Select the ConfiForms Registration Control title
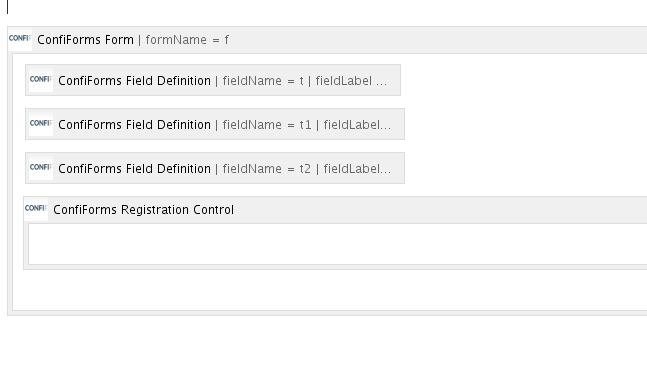 (144, 210)
